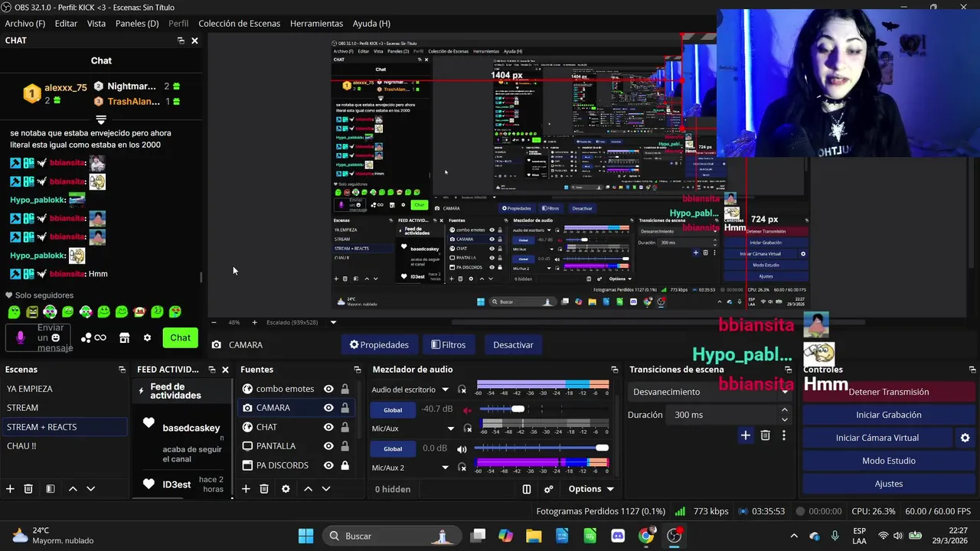Screen dimensions: 980x551
Task: Add a new scene transition with plus
Action: 745,435
